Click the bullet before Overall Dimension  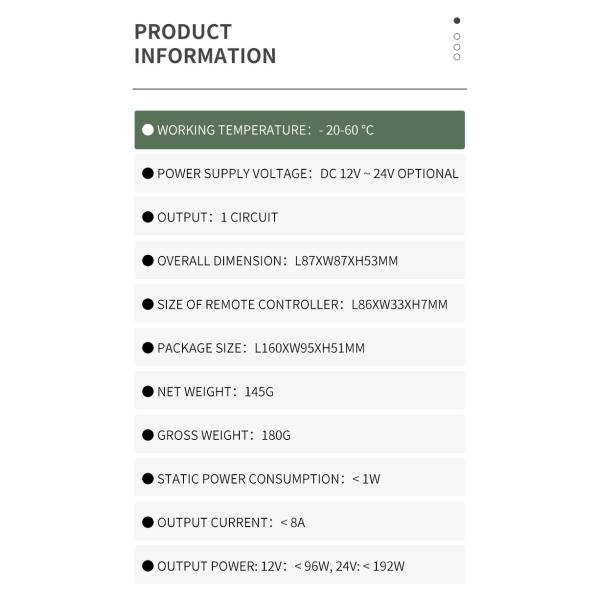148,261
